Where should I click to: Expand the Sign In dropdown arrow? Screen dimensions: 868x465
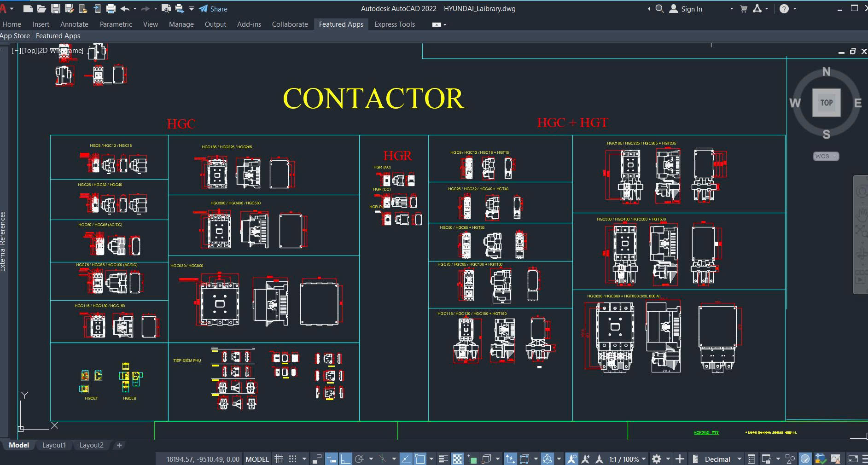click(x=731, y=9)
